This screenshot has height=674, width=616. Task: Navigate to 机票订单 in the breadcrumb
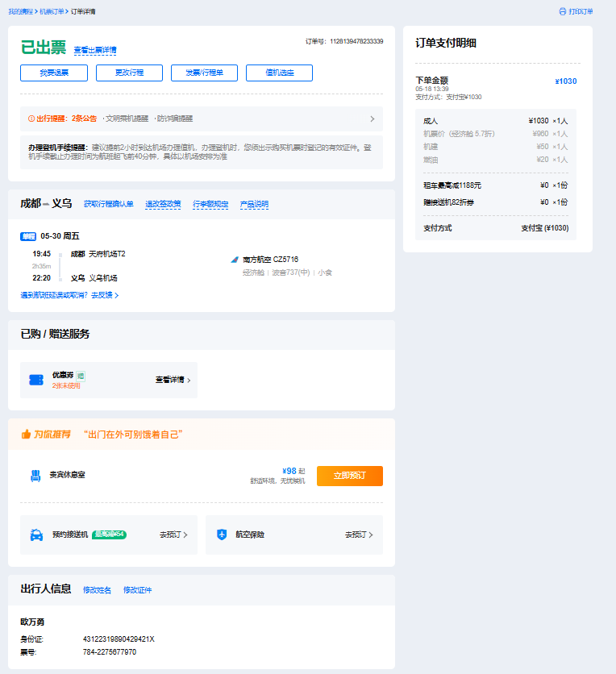pyautogui.click(x=52, y=12)
